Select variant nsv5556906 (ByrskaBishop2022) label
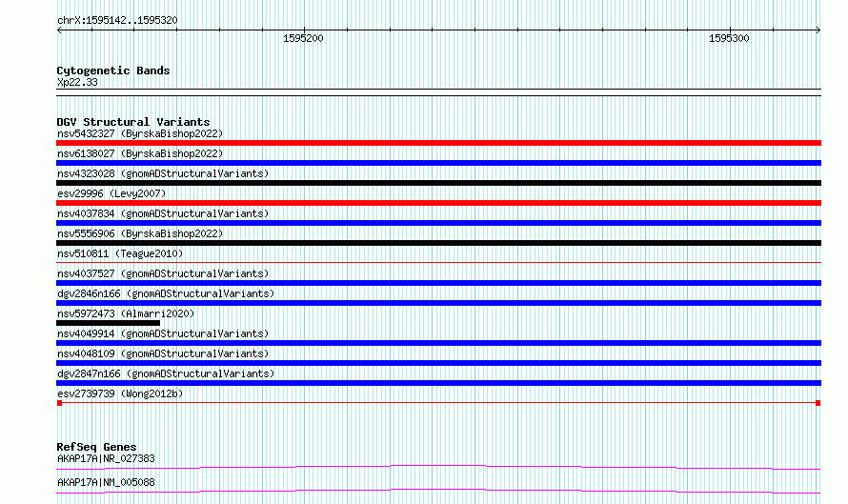Image resolution: width=848 pixels, height=504 pixels. (x=140, y=233)
